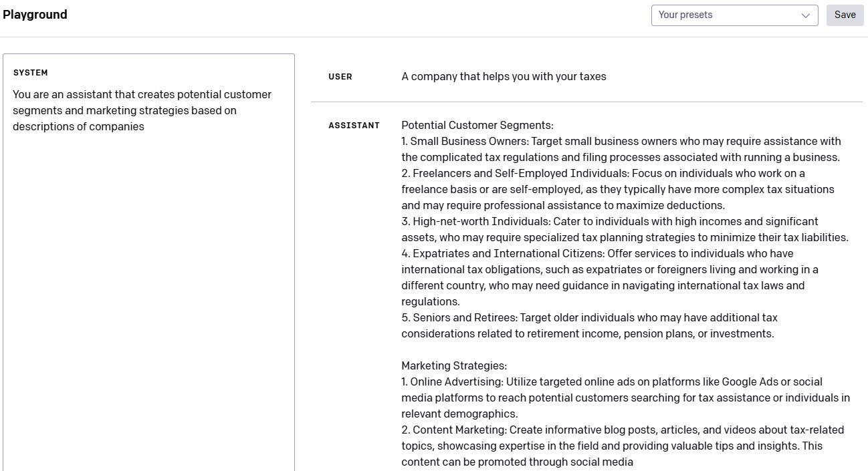Click the Seniors and Retirees item

(x=588, y=326)
